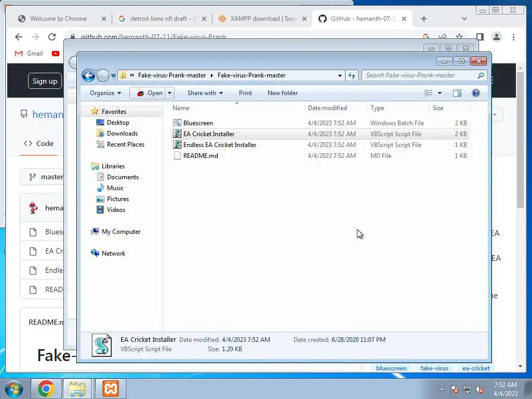Open the Share with menu
This screenshot has width=532, height=399.
pyautogui.click(x=205, y=93)
